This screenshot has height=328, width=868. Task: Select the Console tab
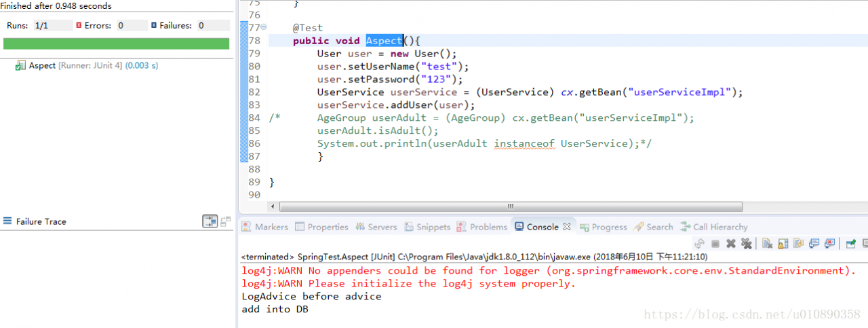click(x=542, y=227)
